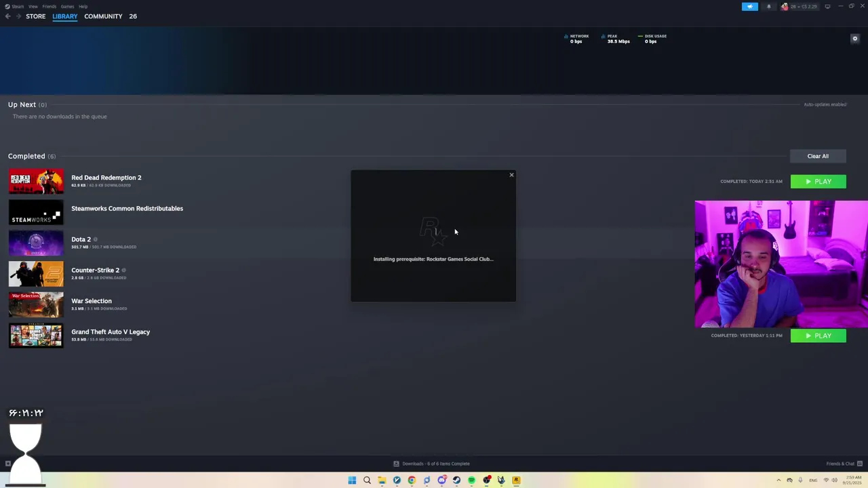Select the Counter-Strike 2 title text
868x488 pixels.
tap(95, 270)
